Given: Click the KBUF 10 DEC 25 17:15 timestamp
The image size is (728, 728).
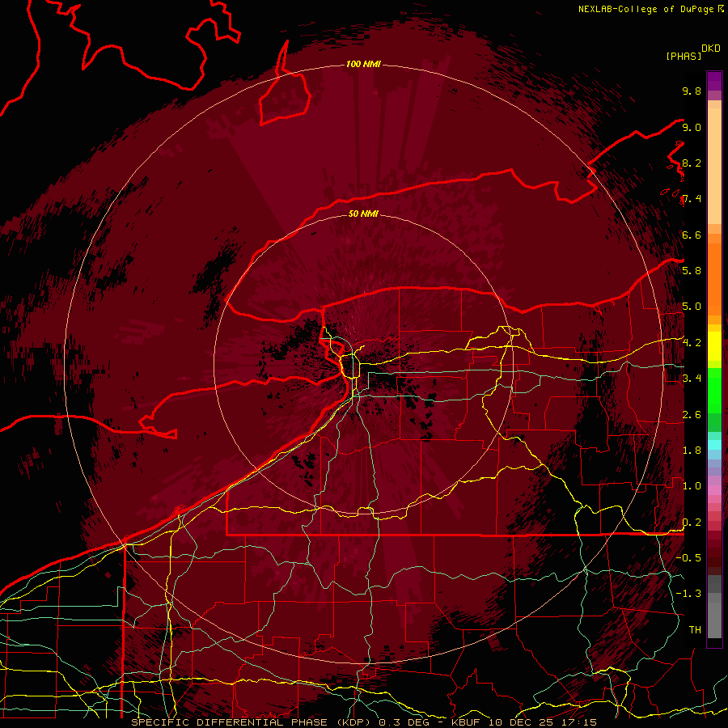Looking at the screenshot, I should (523, 722).
